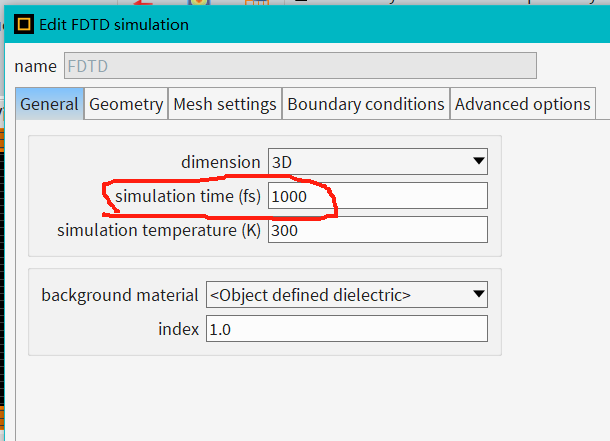The width and height of the screenshot is (610, 441).
Task: Click the background material label
Action: [x=119, y=295]
